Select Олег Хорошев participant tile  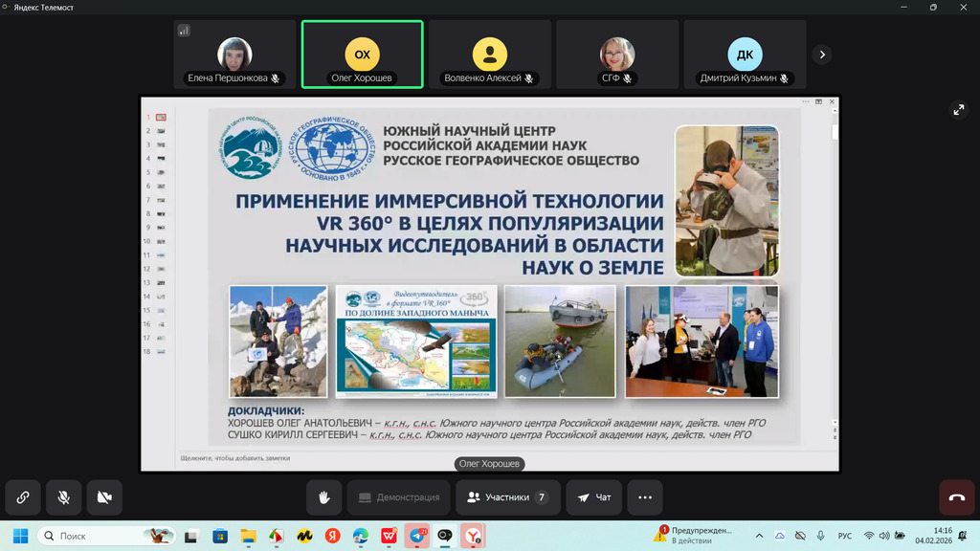[x=362, y=55]
